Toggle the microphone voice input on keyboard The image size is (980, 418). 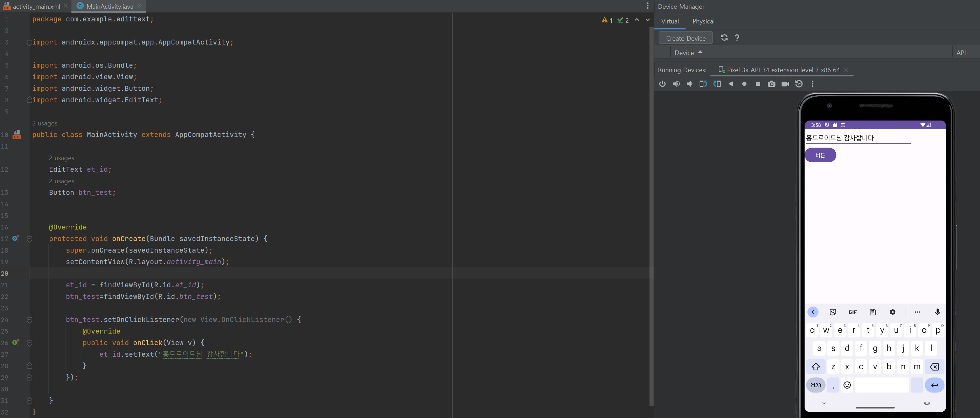click(937, 312)
